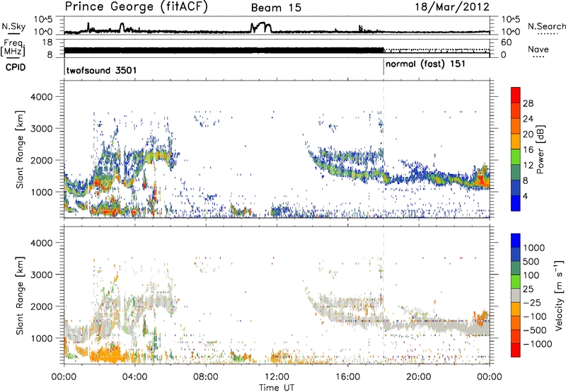Click the '16:00' time tick label

pos(347,377)
